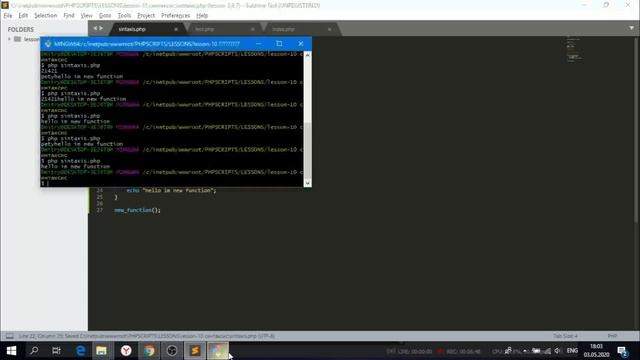Image resolution: width=640 pixels, height=360 pixels.
Task: Show hidden system tray icons
Action: (526, 351)
